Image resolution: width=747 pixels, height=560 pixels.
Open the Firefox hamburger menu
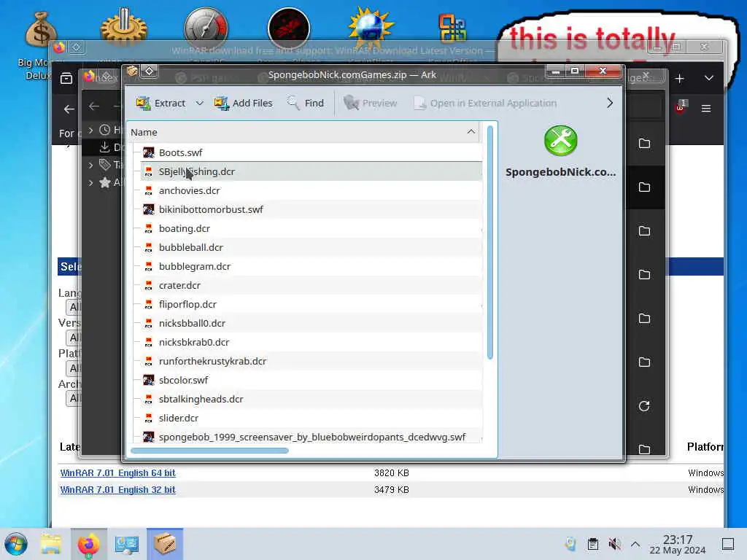tap(706, 109)
